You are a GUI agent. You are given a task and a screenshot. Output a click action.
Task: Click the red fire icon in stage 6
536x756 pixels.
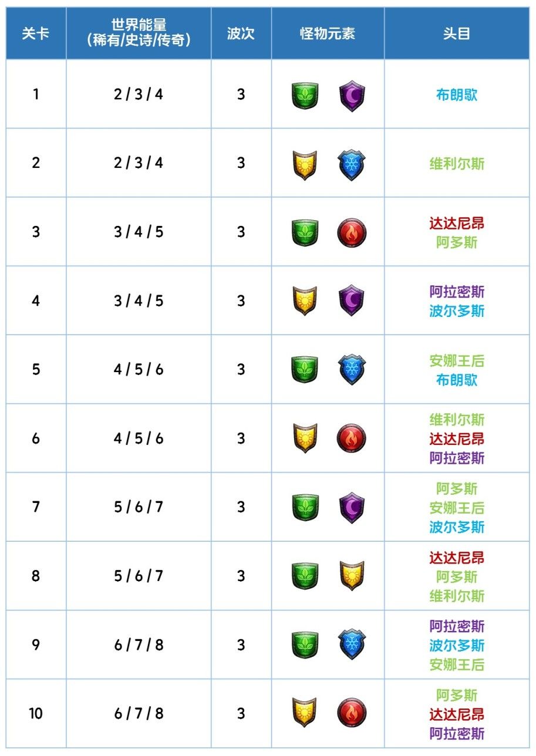pos(352,439)
